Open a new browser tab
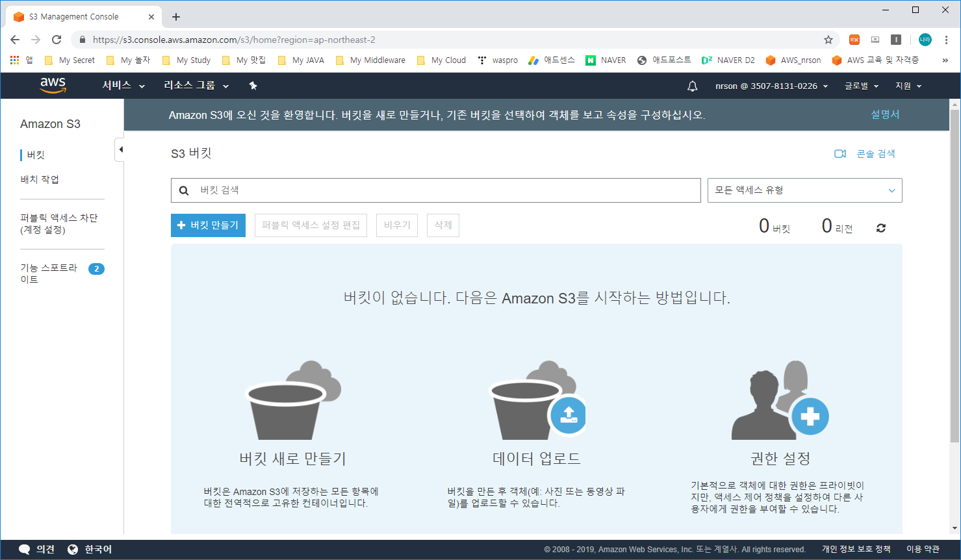Image resolution: width=961 pixels, height=560 pixels. (176, 17)
